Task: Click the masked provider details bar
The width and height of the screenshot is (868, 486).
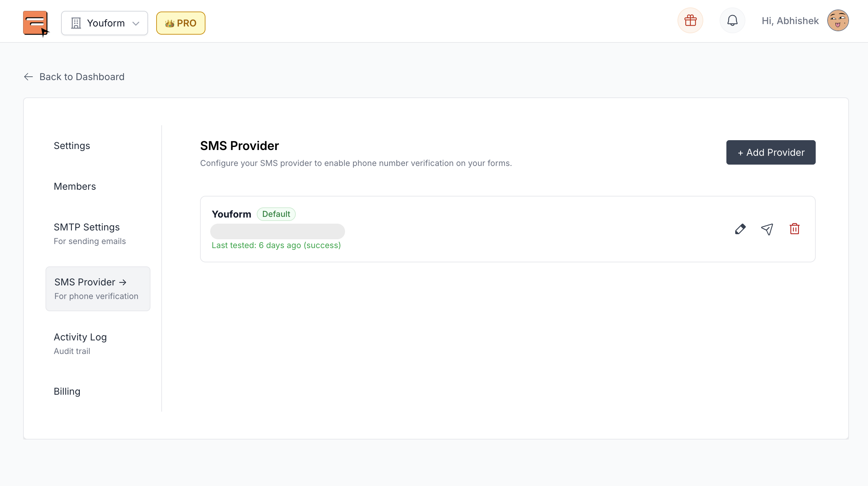Action: click(x=277, y=231)
